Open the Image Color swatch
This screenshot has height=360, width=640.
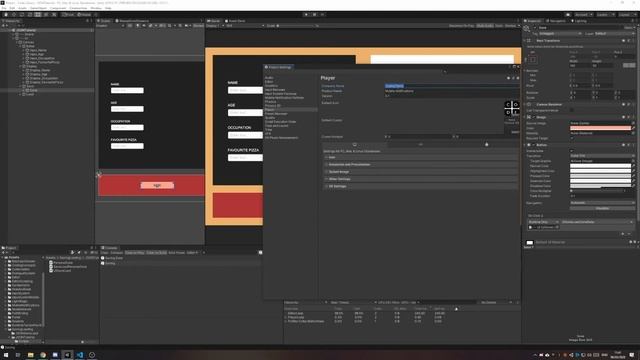tap(600, 128)
